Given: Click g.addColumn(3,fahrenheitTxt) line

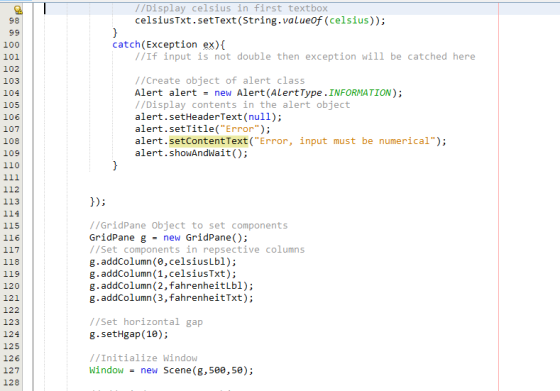Looking at the screenshot, I should point(171,298).
